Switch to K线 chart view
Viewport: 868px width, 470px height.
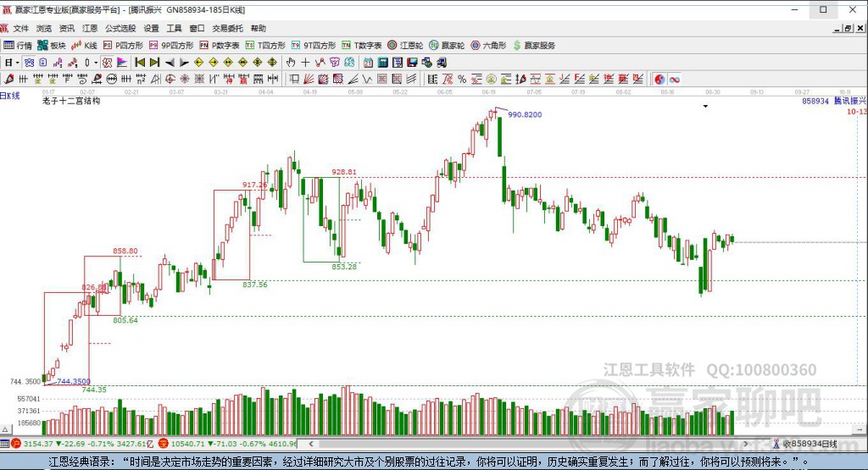point(84,46)
